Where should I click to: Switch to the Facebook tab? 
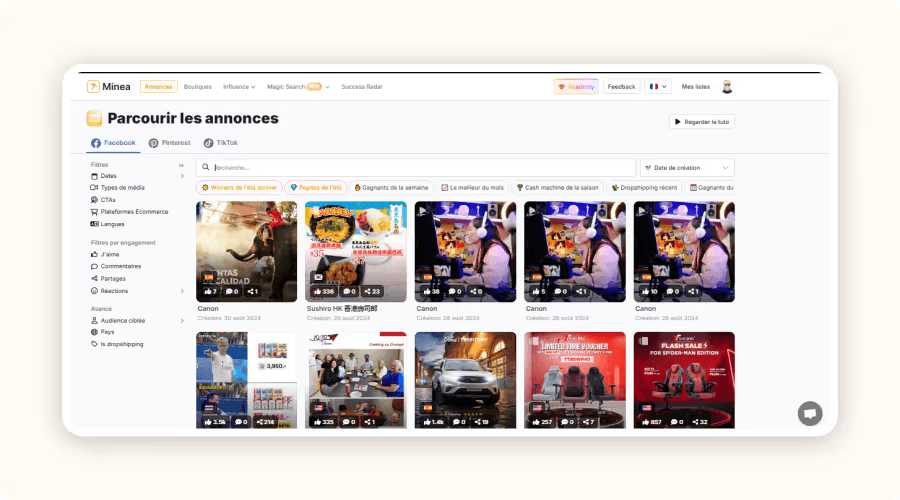[113, 143]
